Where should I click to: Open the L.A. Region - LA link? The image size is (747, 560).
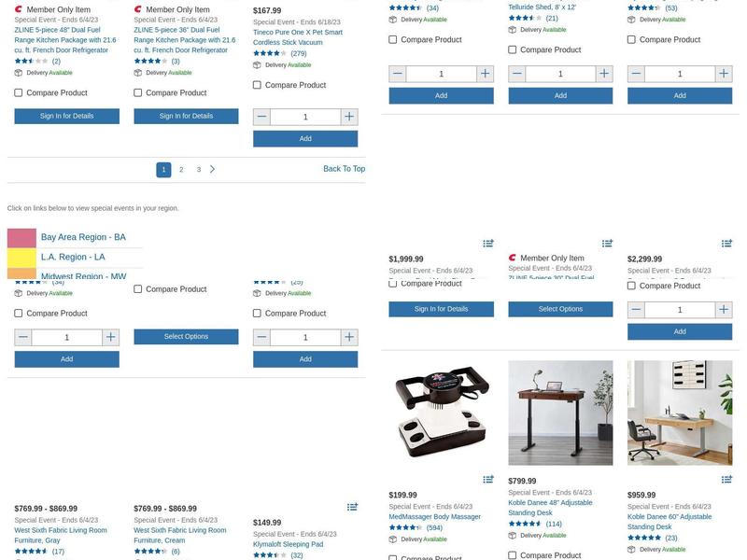point(73,257)
